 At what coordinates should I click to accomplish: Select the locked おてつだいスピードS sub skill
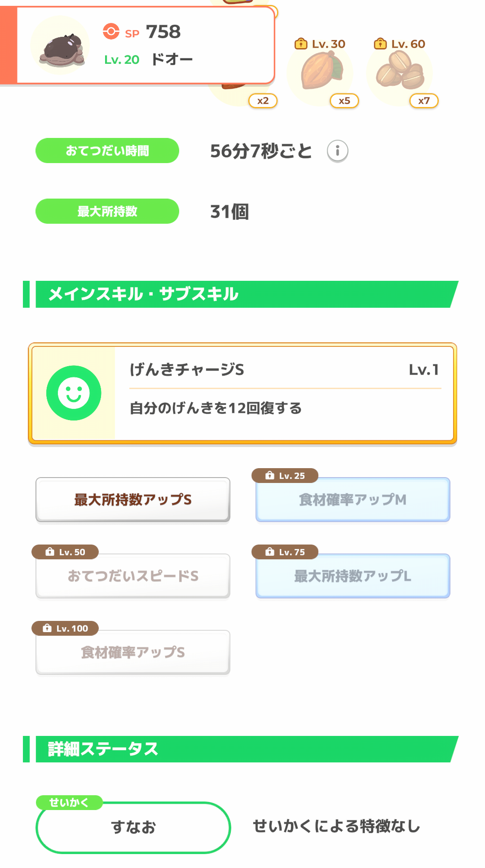pyautogui.click(x=133, y=576)
